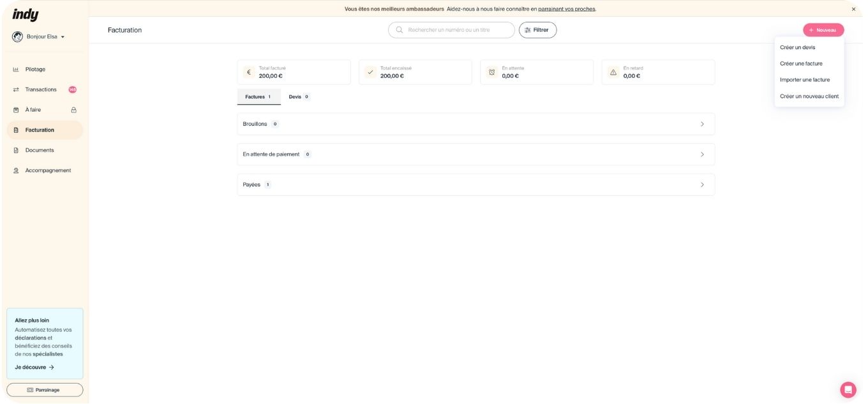The height and width of the screenshot is (404, 868).
Task: Click the lock icon beside À faire
Action: click(x=73, y=110)
